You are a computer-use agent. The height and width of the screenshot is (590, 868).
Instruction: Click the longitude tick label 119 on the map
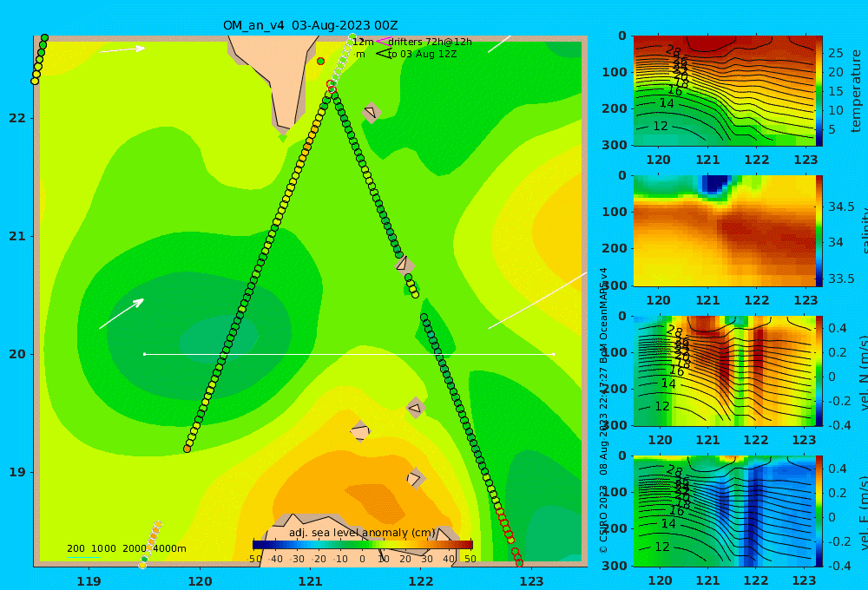[89, 581]
